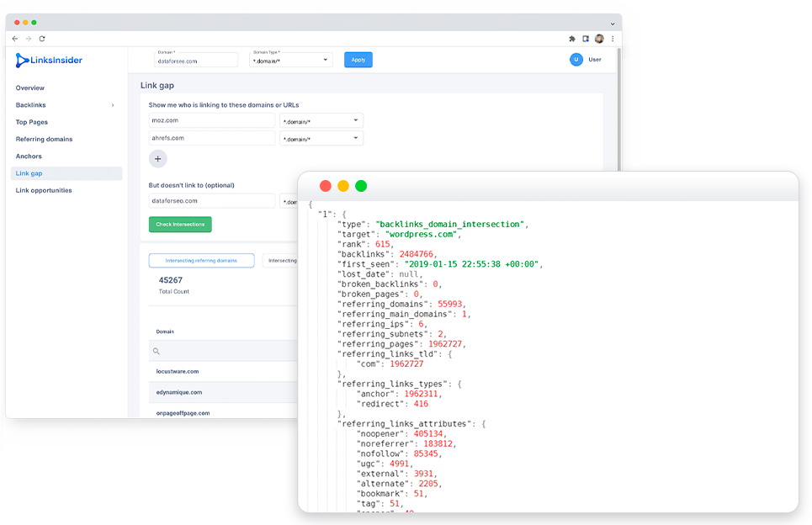812x525 pixels.
Task: Click the rank value 615
Action: click(382, 244)
